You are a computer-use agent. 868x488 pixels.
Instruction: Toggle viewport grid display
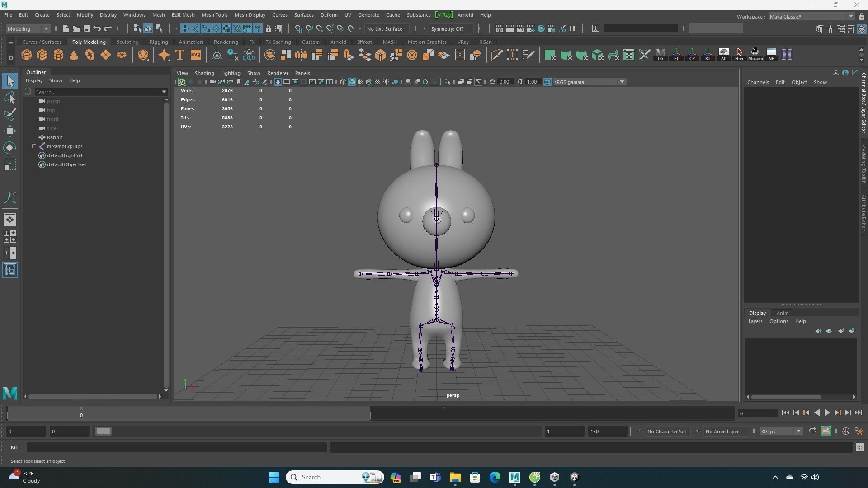pyautogui.click(x=278, y=82)
